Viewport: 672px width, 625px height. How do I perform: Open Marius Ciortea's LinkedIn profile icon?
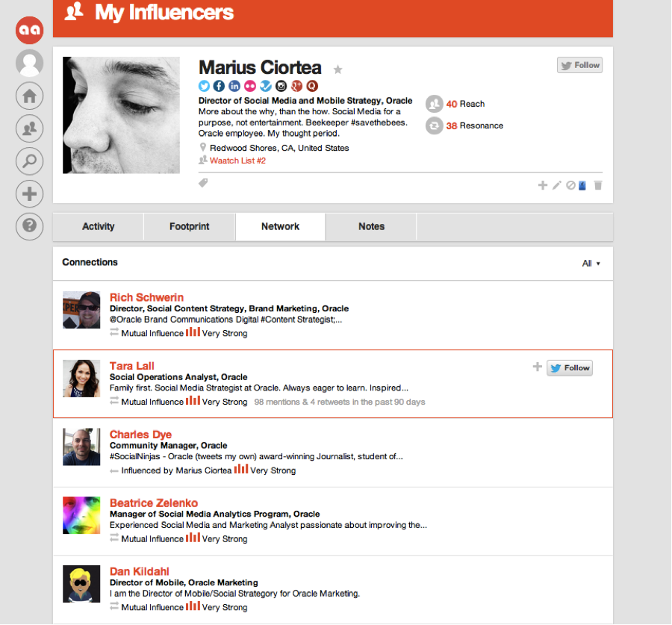pos(234,86)
